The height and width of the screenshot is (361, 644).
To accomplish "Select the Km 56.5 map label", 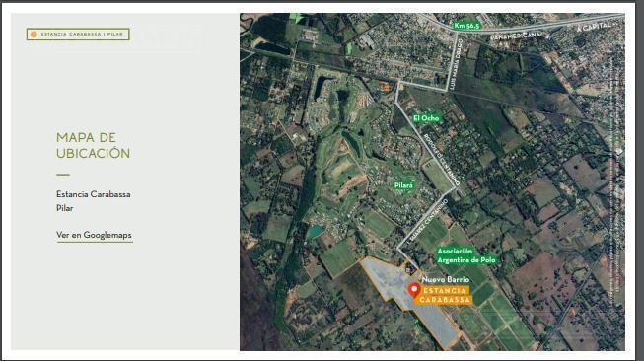I will click(466, 26).
